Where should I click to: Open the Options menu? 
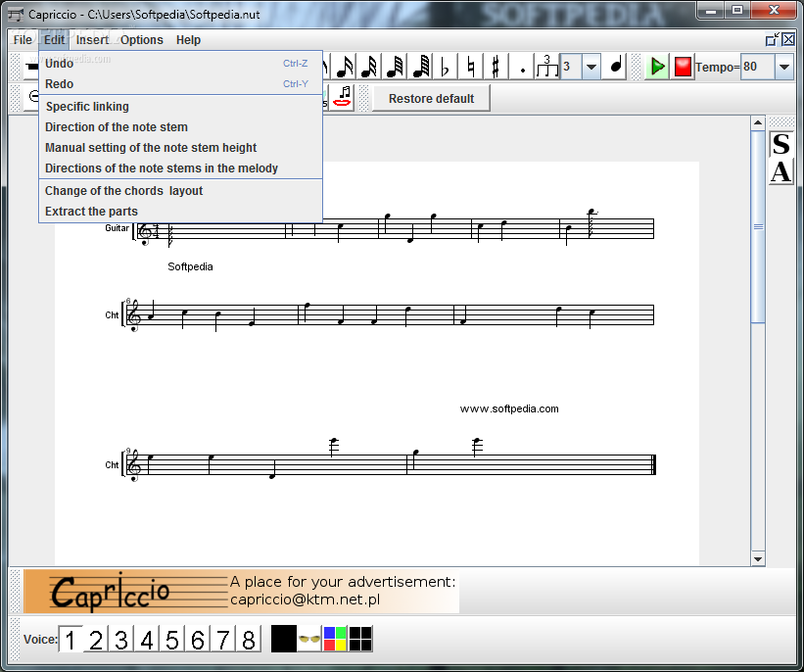coord(142,40)
